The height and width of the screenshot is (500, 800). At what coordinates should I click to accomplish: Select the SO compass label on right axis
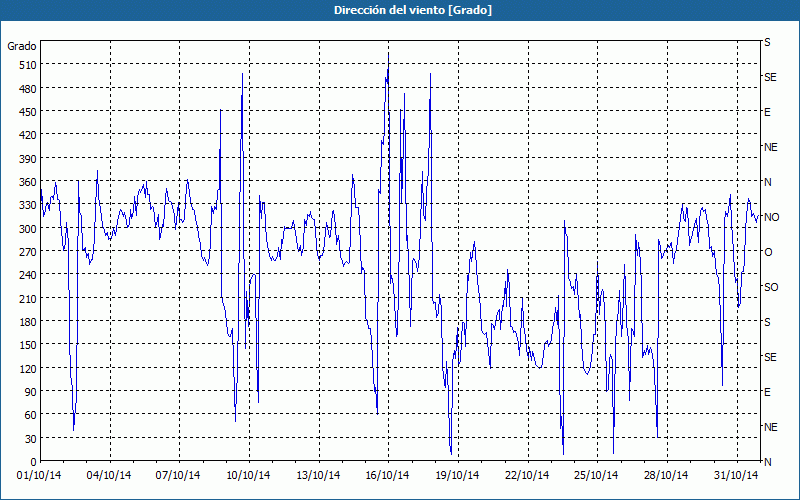[x=771, y=288]
